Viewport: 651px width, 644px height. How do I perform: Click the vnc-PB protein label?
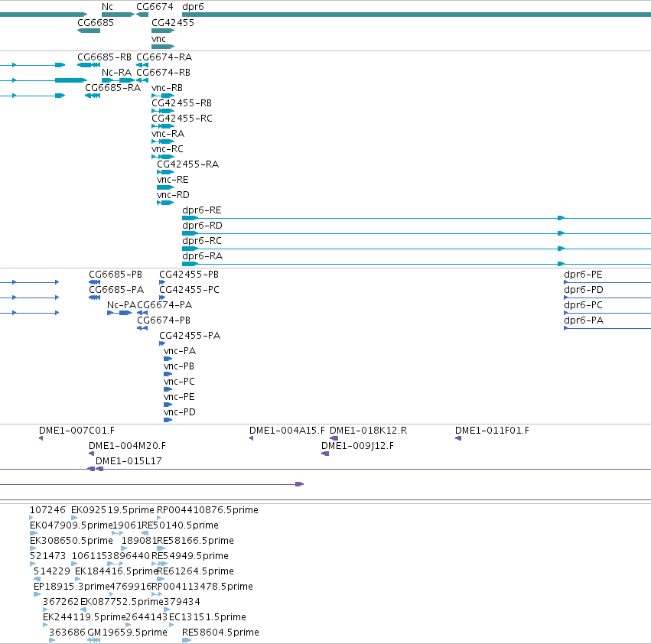[179, 366]
